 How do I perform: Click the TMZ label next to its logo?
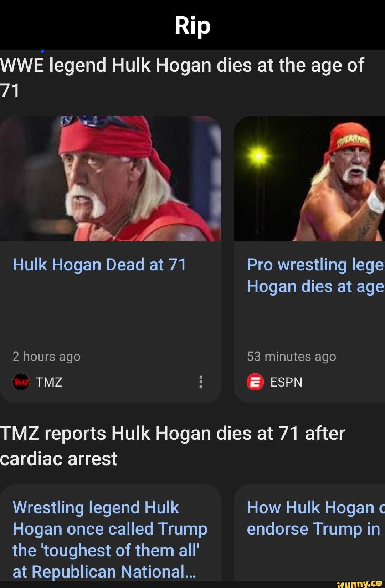coord(48,382)
